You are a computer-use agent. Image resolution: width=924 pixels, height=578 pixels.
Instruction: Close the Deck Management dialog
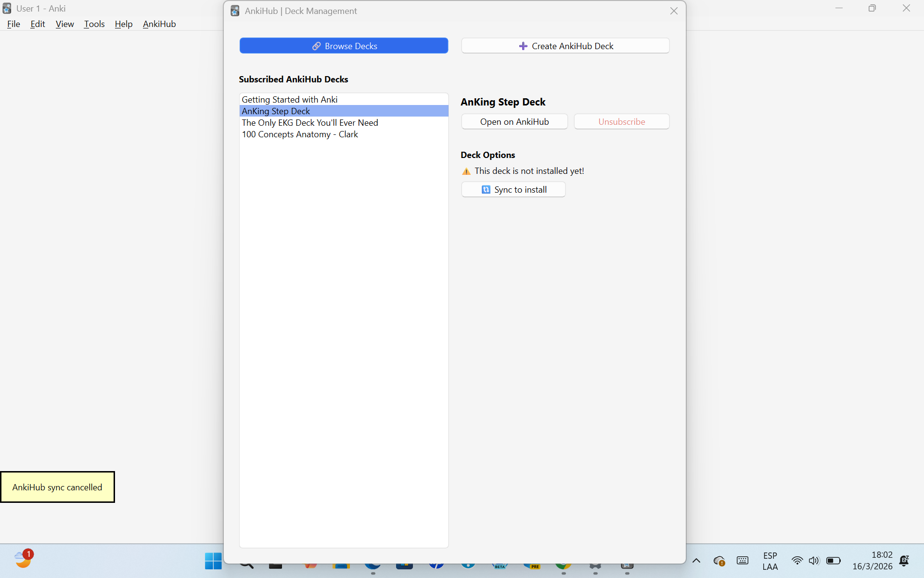(674, 11)
